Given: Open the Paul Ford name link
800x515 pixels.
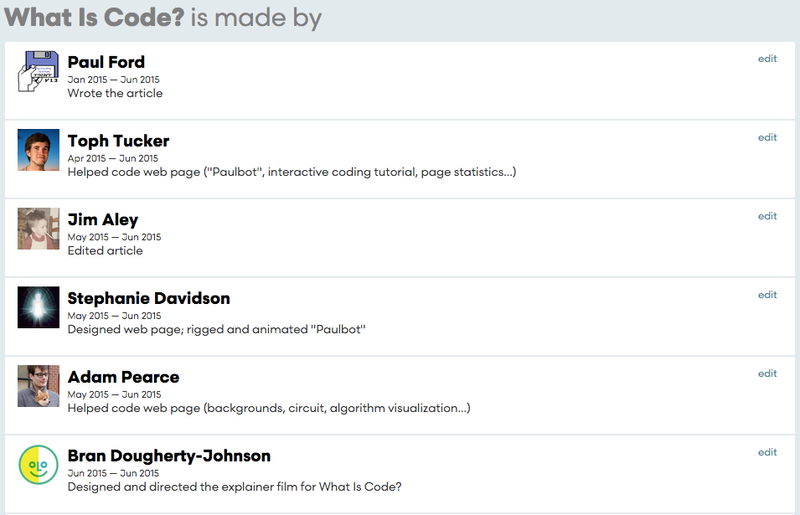Looking at the screenshot, I should pos(106,62).
